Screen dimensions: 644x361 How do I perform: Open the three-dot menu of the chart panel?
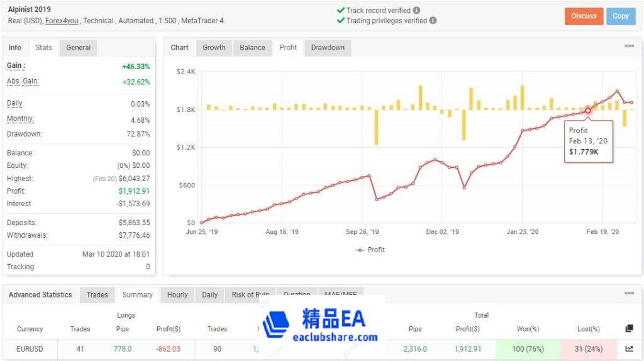(629, 47)
